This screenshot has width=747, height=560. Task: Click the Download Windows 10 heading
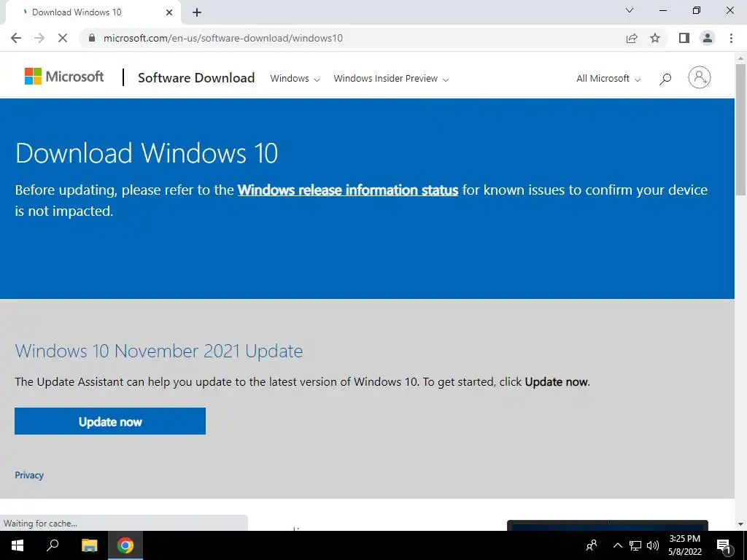coord(147,153)
